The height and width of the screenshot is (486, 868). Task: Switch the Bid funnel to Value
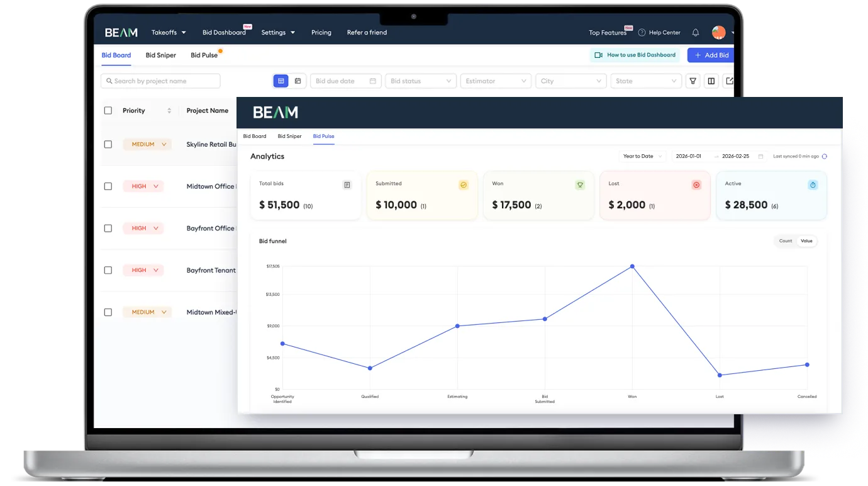pos(806,241)
